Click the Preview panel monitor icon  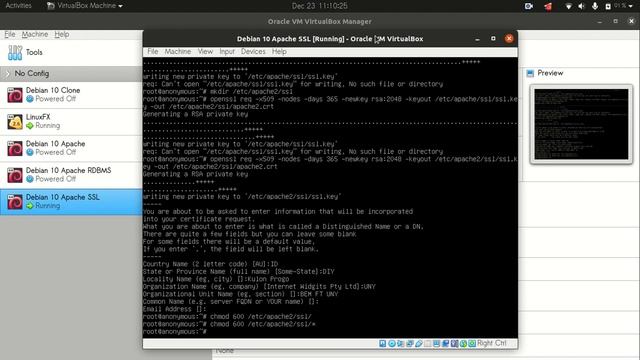click(x=530, y=73)
